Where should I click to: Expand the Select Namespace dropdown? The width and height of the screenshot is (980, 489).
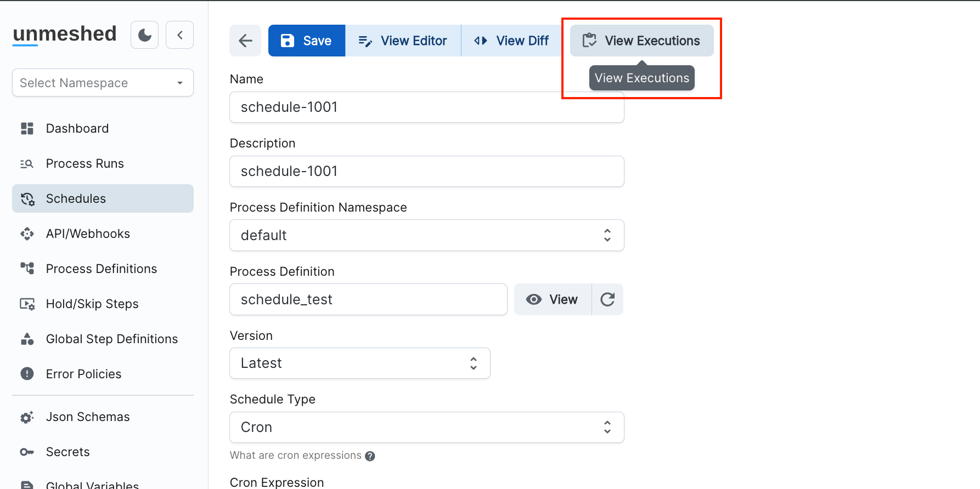pos(103,83)
